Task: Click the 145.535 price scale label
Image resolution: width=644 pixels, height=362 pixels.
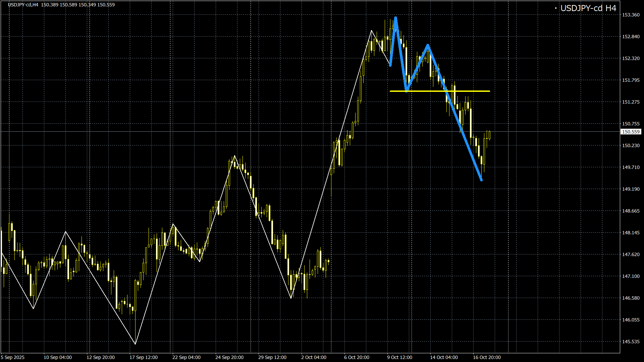Action: (x=631, y=342)
